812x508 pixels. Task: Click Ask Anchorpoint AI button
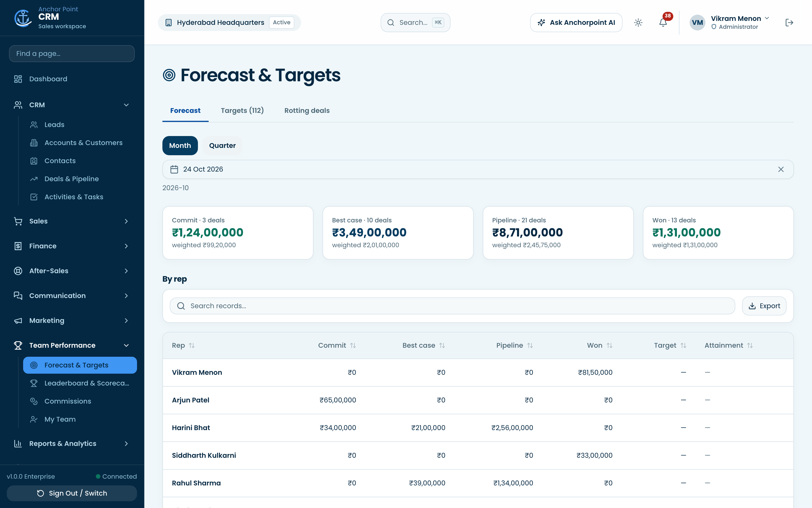coord(576,23)
